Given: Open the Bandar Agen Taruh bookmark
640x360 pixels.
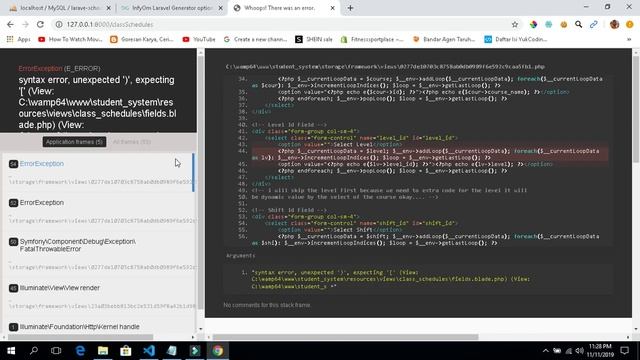Looking at the screenshot, I should point(444,39).
